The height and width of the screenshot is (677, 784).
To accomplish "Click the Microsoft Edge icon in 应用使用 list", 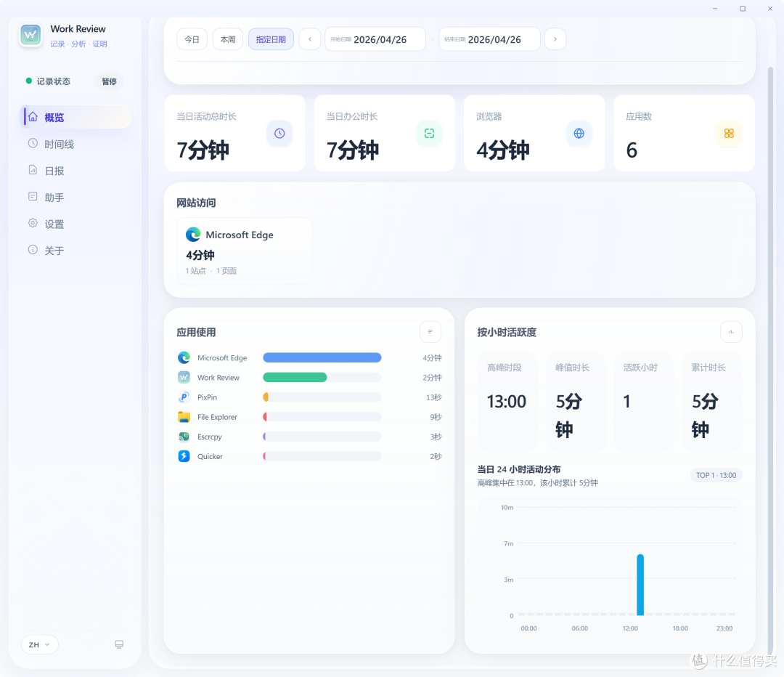I will 184,357.
